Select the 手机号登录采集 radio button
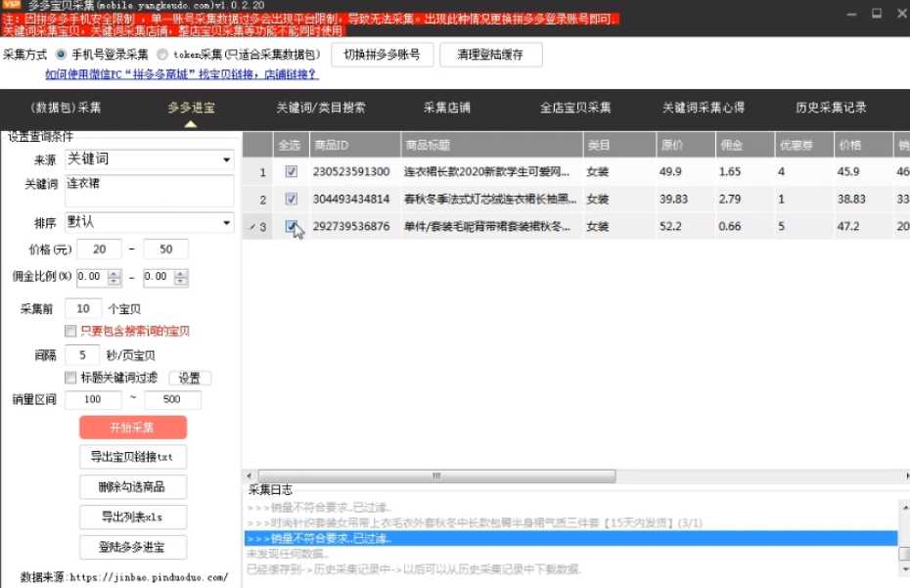Viewport: 910px width, 588px height. click(61, 55)
